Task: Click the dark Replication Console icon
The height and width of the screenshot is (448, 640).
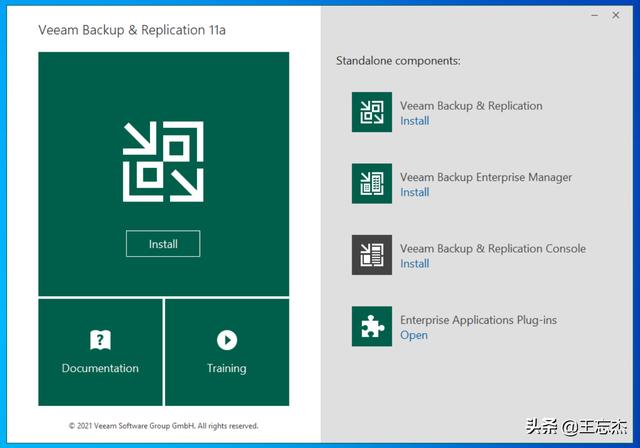Action: point(372,255)
